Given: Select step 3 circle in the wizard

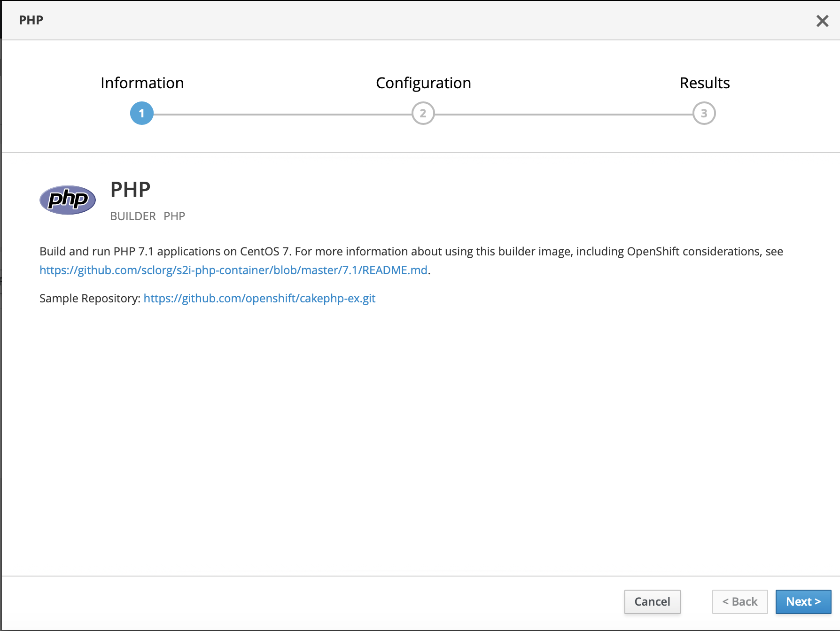Looking at the screenshot, I should pyautogui.click(x=704, y=113).
